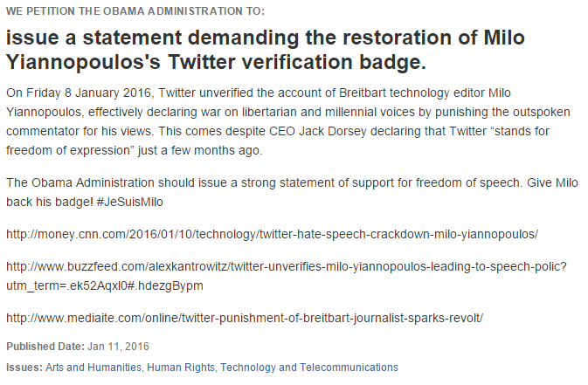
Task: Open the buzzfeed.com article URL
Action: 287,268
